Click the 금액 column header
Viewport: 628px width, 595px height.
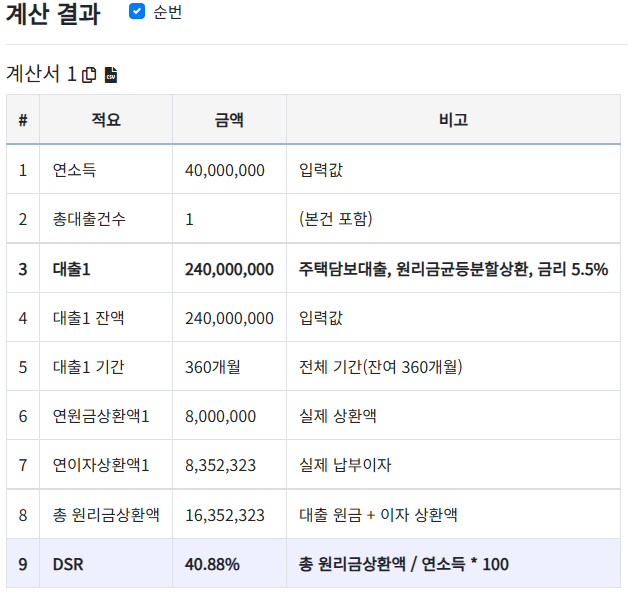229,119
